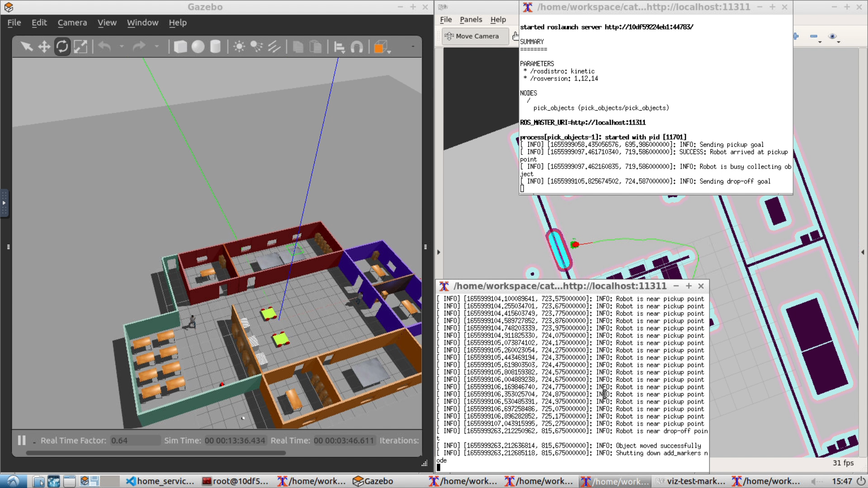Viewport: 868px width, 488px height.
Task: Expand the Gazebo left side panel handle
Action: point(4,203)
